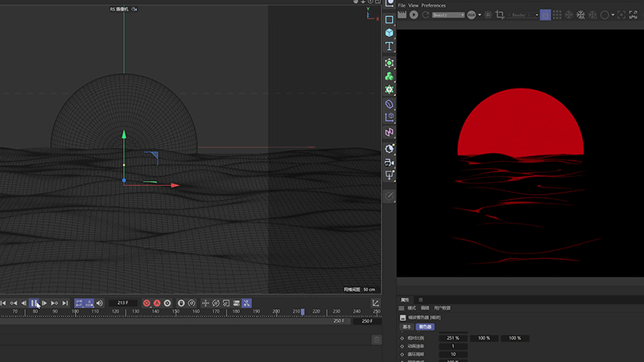Click the circle color picker icon
644x362 pixels.
coord(605,14)
